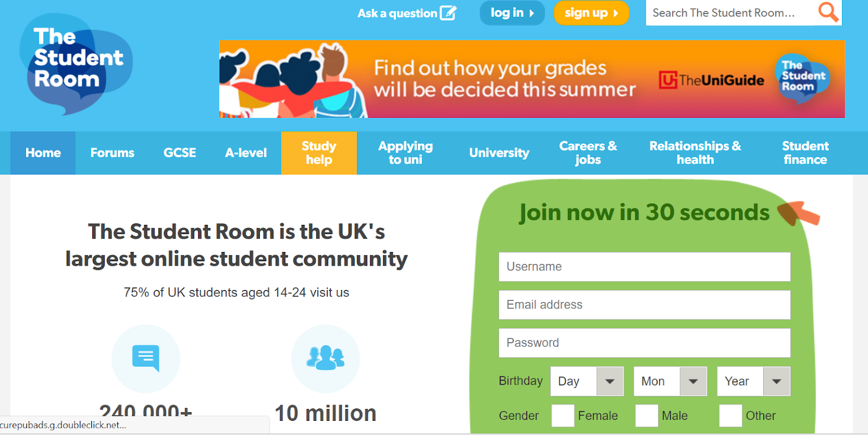Go to the Forums menu item
The image size is (868, 435).
(112, 153)
